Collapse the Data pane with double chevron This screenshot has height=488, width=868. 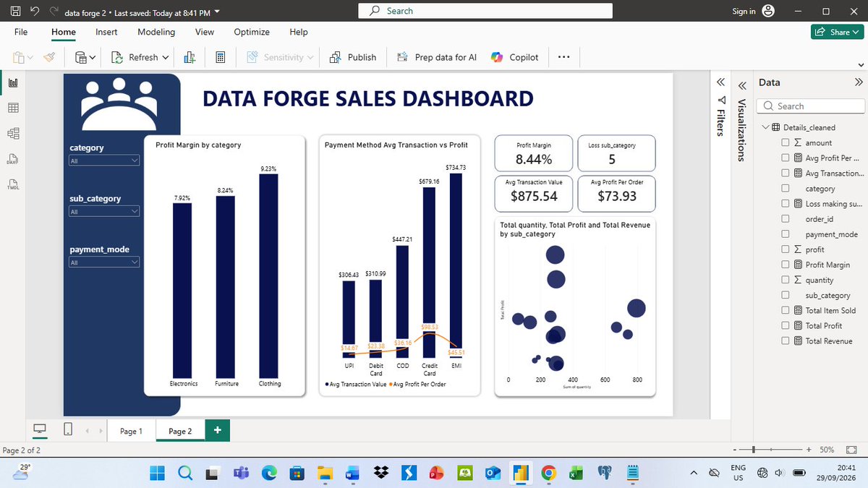coord(859,82)
